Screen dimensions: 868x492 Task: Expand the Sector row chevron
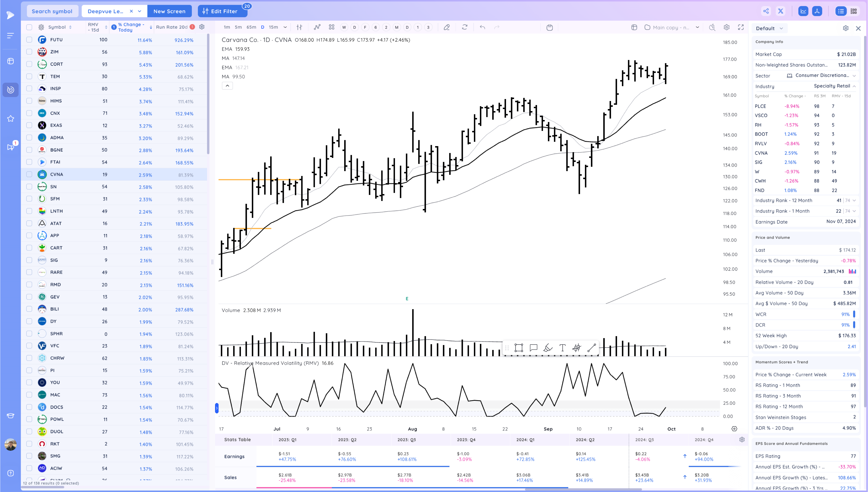[x=854, y=76]
